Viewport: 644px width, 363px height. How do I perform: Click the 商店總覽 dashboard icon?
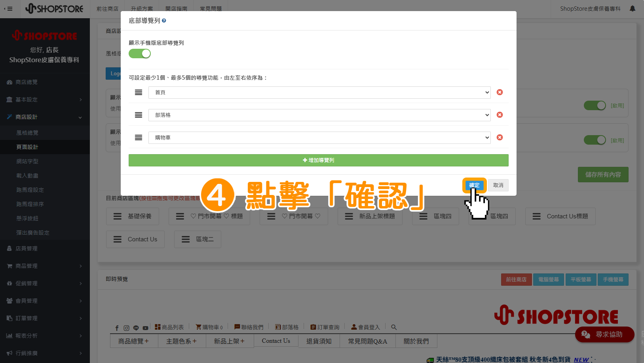[x=9, y=82]
